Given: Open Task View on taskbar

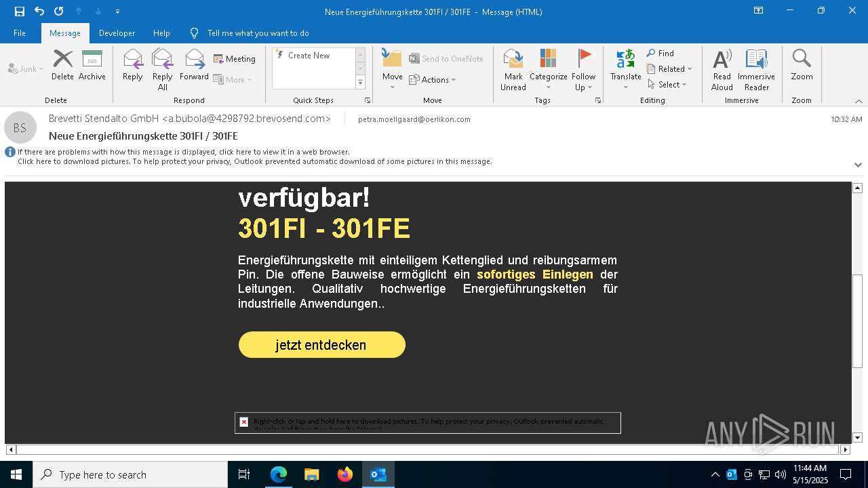Looking at the screenshot, I should coord(244,474).
